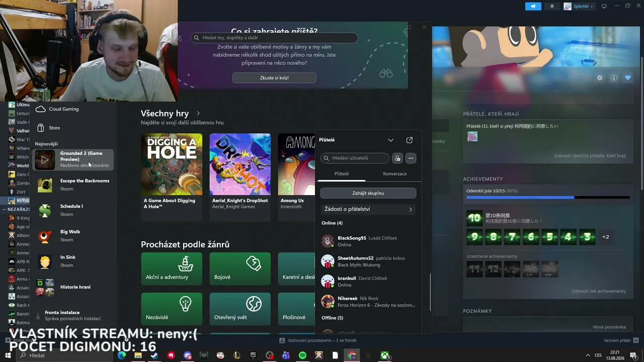
Task: Open Escape the Backrooms from recent list
Action: pyautogui.click(x=73, y=185)
